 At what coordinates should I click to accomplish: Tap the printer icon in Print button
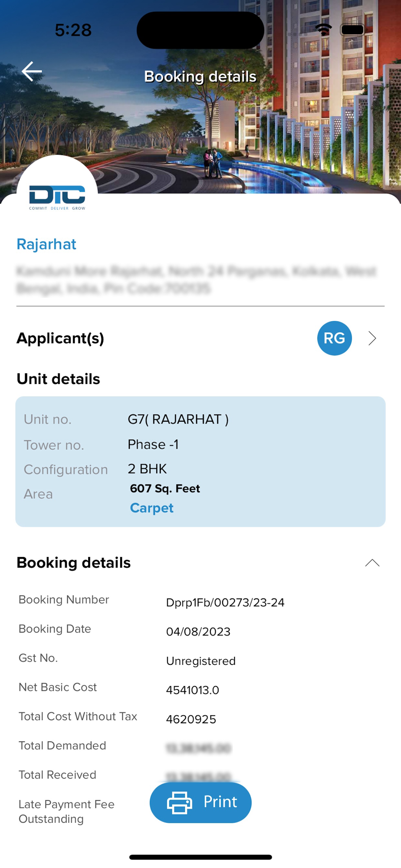(180, 802)
